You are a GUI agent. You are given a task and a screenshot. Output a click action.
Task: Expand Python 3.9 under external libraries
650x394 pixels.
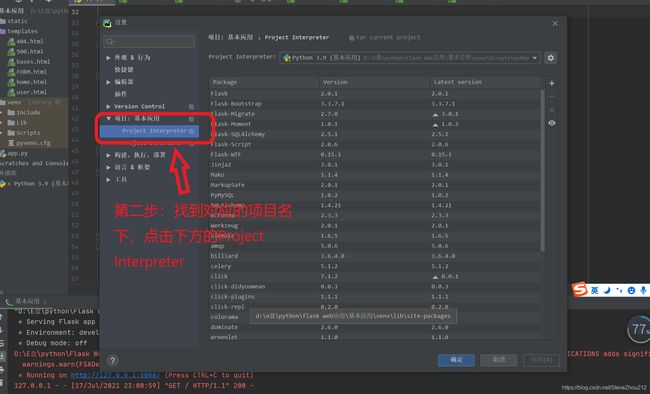[x=9, y=183]
